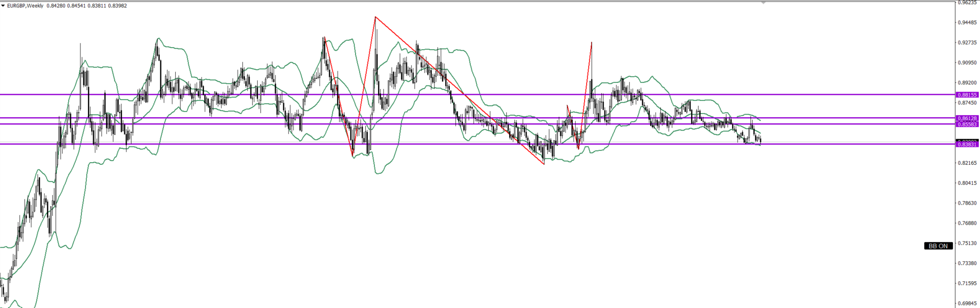Select the red trendline's lowest endpoint

[544, 164]
